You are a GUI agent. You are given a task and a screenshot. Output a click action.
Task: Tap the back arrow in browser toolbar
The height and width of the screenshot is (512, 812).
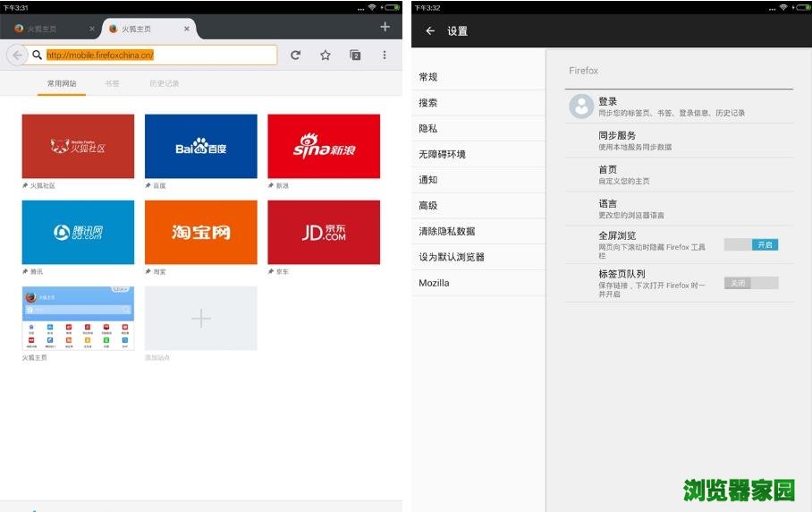coord(17,55)
